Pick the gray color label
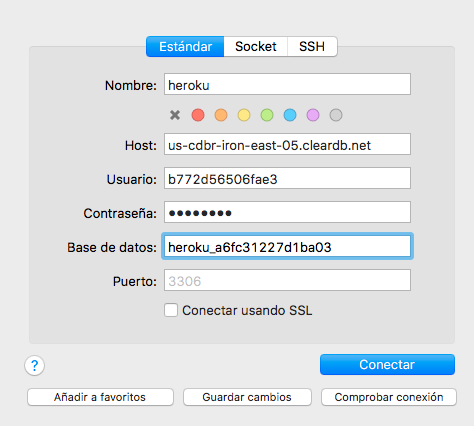Screen dimensions: 474x426 coord(336,115)
